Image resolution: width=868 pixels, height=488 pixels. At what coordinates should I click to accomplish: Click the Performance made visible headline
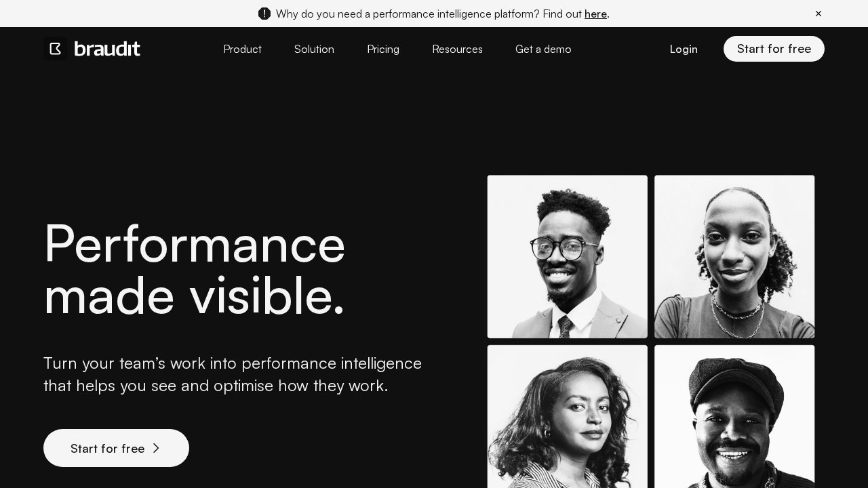(195, 269)
